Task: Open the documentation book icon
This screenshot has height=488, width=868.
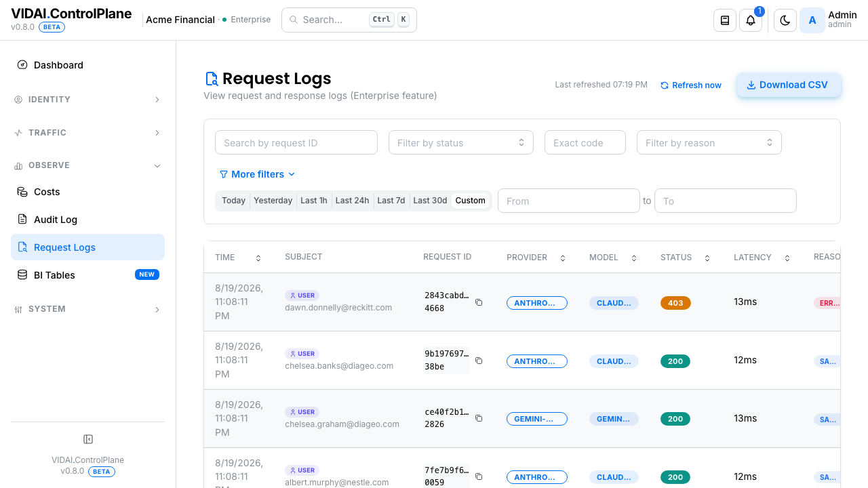Action: [725, 20]
